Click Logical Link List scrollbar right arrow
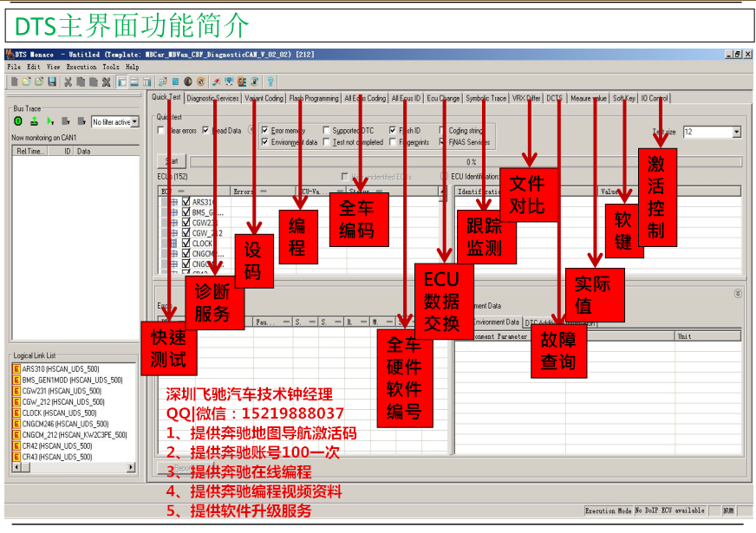756x533 pixels. click(131, 467)
